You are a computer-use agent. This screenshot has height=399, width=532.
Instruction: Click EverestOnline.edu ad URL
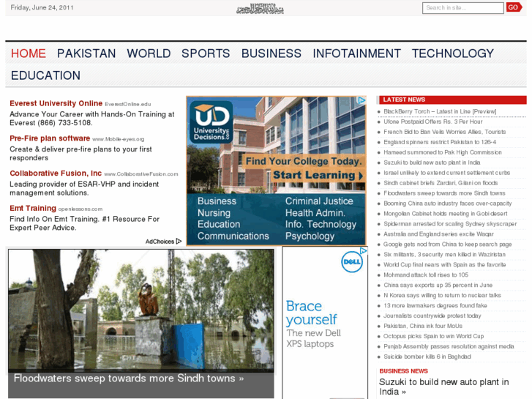click(128, 104)
